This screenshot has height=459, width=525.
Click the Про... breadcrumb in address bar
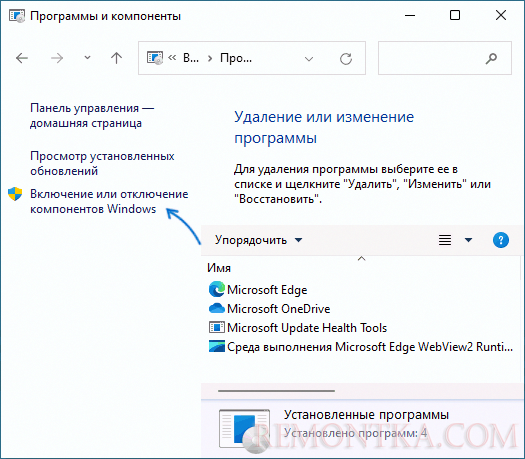(236, 58)
